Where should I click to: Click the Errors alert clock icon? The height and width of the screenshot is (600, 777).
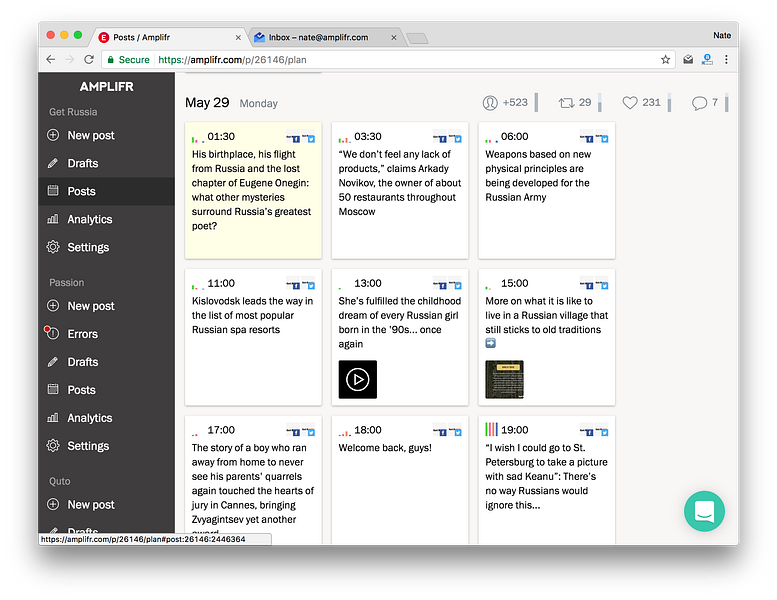(52, 333)
